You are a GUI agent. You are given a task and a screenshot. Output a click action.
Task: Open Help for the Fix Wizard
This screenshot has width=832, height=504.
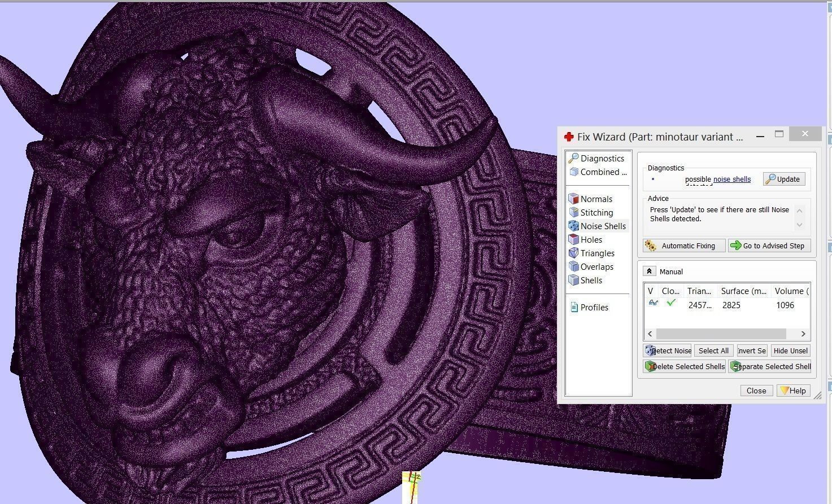click(793, 391)
